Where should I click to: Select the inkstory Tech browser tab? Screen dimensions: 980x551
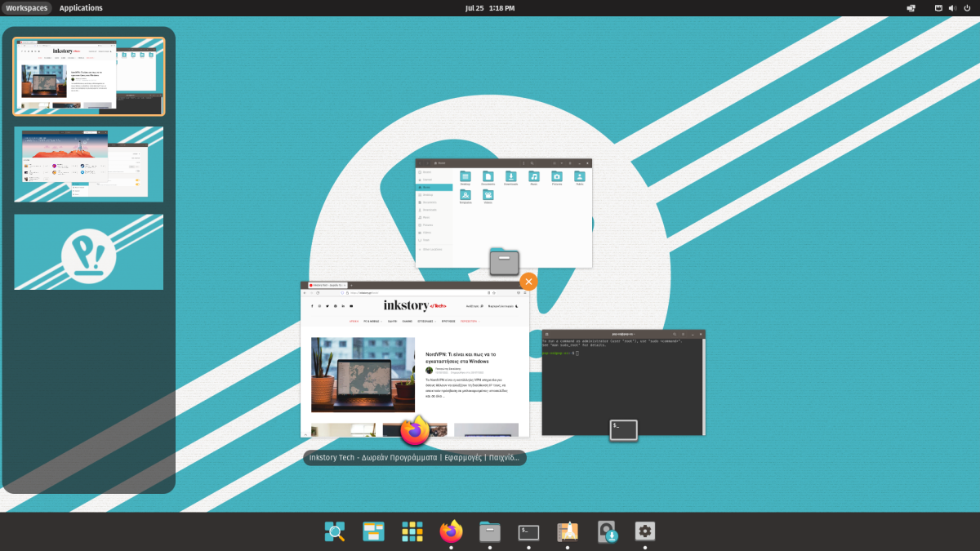pyautogui.click(x=327, y=285)
